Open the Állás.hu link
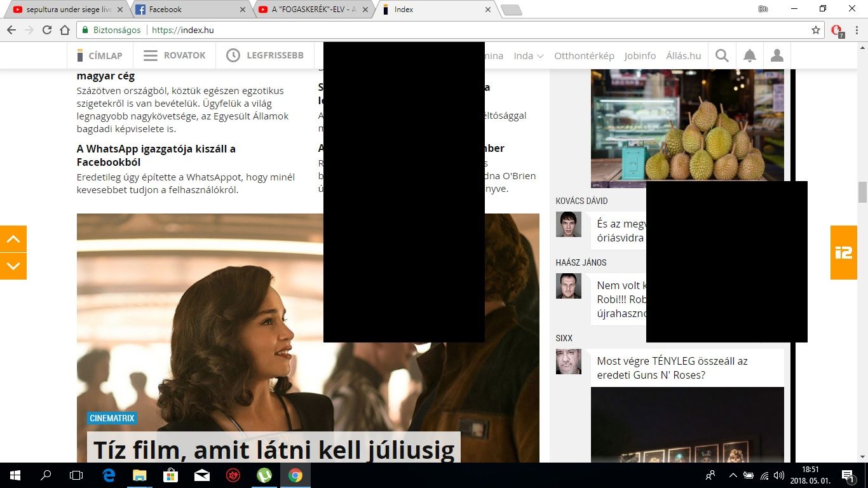This screenshot has width=868, height=488. click(684, 56)
